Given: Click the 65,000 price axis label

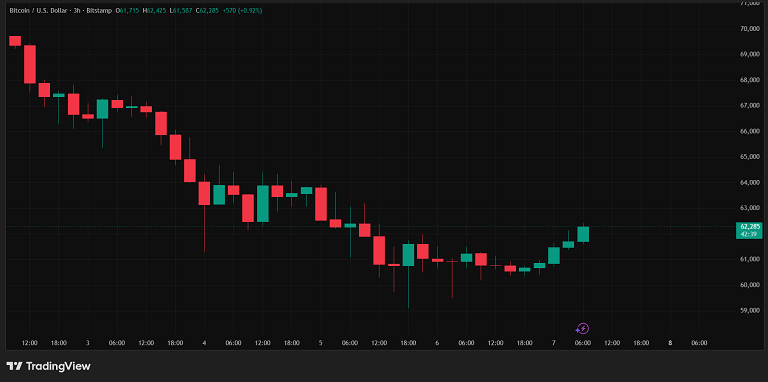Looking at the screenshot, I should click(x=750, y=157).
